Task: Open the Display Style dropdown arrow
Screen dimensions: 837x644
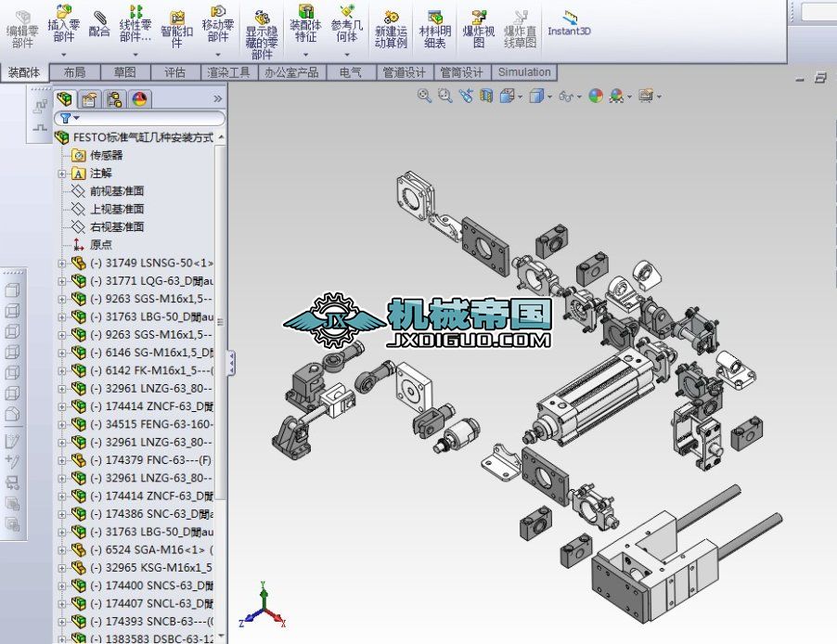Action: coord(548,96)
